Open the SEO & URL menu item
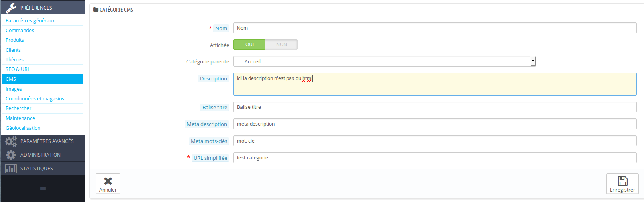The height and width of the screenshot is (202, 644). pos(18,69)
